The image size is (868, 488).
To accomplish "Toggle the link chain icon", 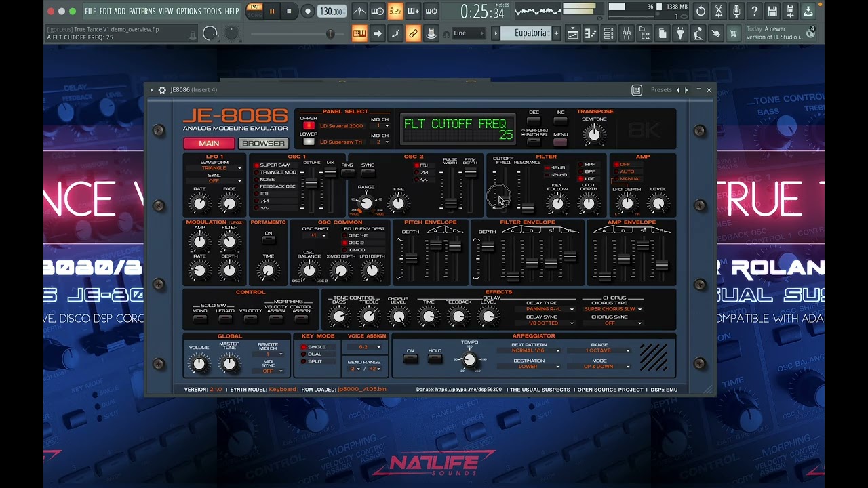I will (413, 33).
